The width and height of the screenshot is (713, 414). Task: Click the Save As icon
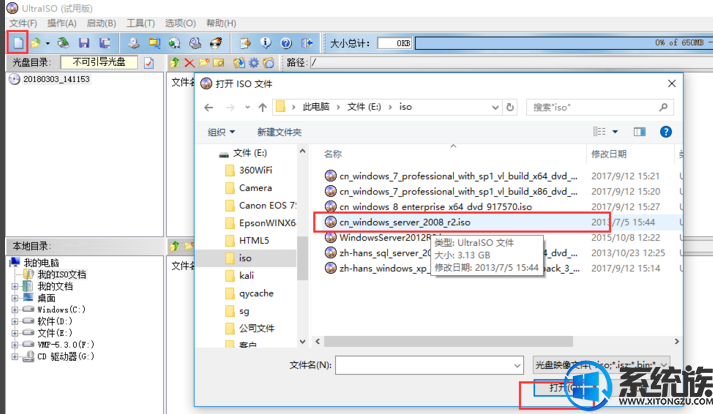coord(105,43)
